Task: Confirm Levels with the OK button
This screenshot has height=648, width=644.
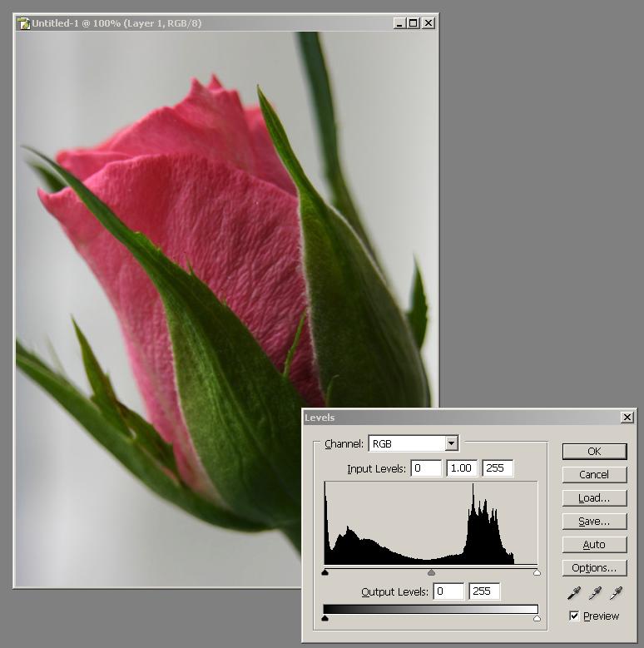Action: (594, 452)
